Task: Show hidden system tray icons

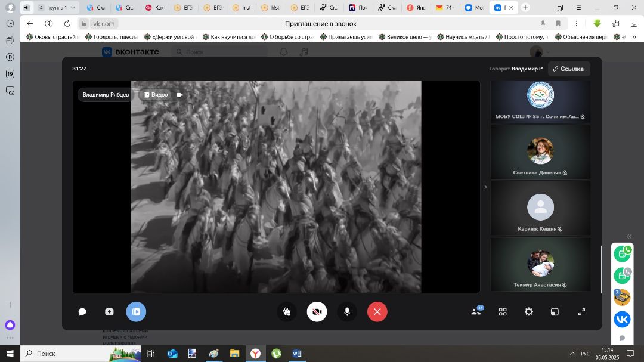Action: click(572, 354)
